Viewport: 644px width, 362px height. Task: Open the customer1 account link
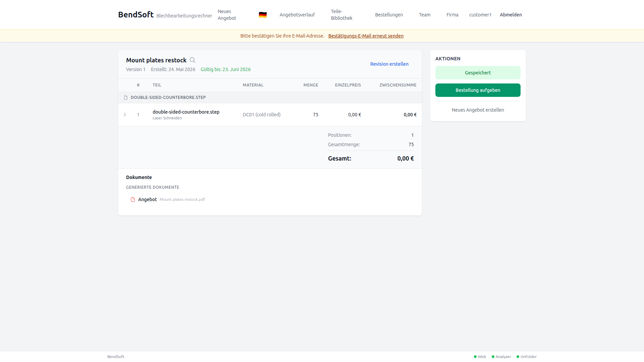(480, 15)
